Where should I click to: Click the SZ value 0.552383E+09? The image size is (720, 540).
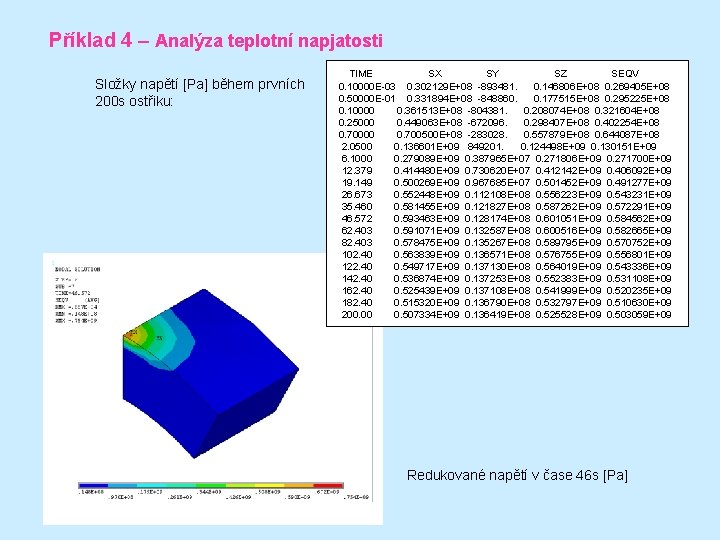(x=568, y=278)
